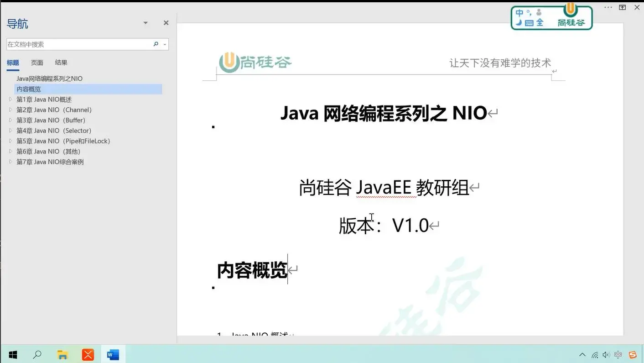Toggle punctuation mode via the moon icon

519,22
